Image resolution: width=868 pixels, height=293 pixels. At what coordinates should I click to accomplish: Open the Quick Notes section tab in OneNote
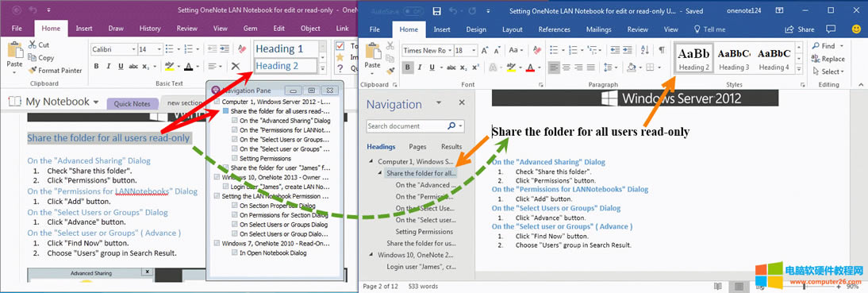tap(133, 103)
